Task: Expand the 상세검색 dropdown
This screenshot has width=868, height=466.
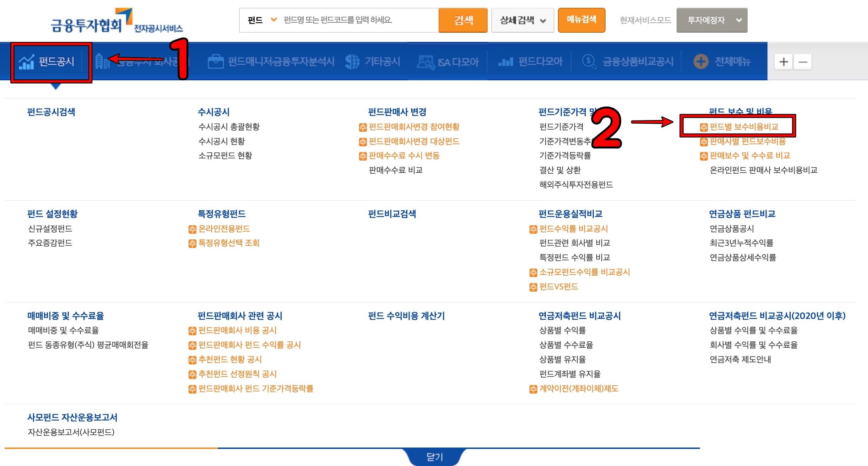Action: [522, 20]
